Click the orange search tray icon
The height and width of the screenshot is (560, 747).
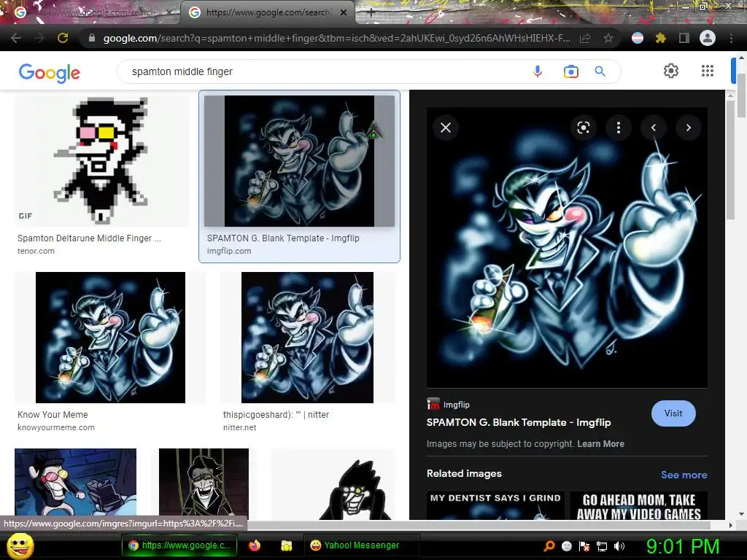[x=549, y=546]
